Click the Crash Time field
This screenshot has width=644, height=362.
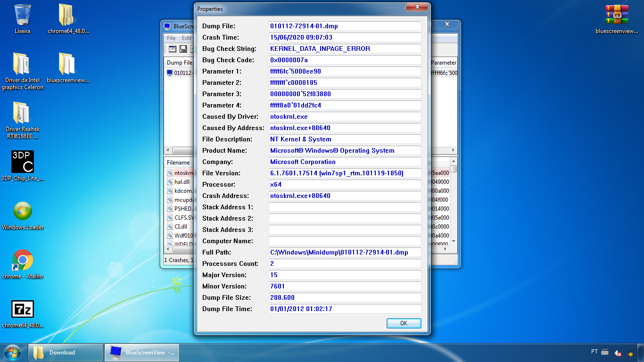coord(345,37)
